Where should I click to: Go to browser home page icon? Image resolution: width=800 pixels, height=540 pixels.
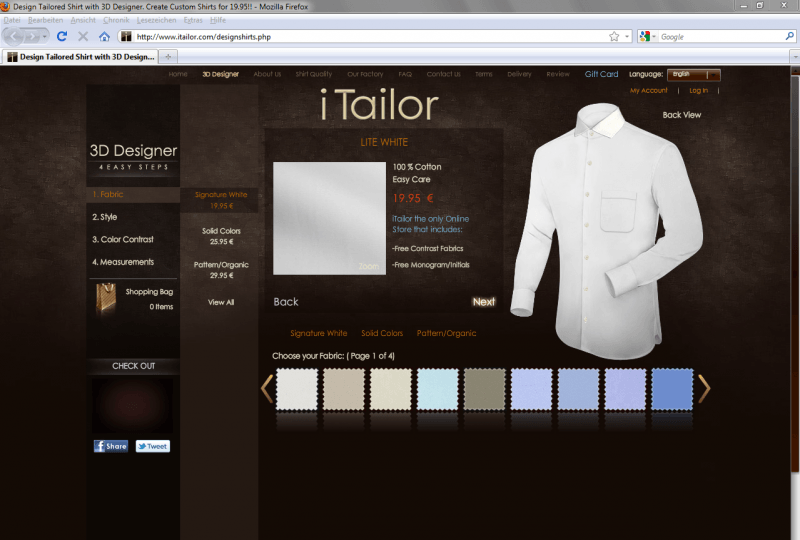tap(104, 36)
